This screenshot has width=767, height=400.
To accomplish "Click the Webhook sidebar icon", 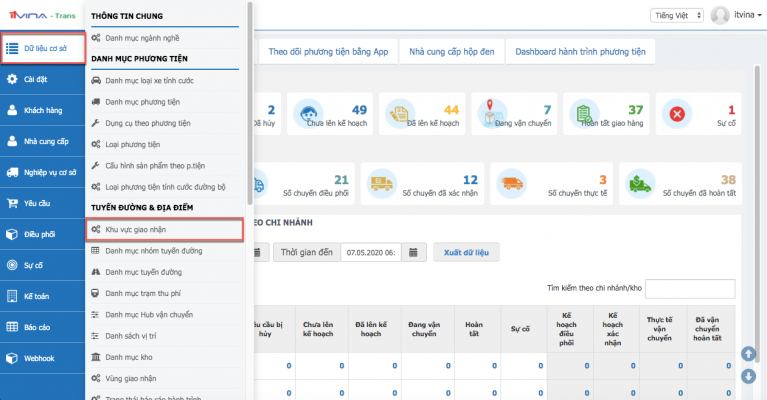I will pyautogui.click(x=12, y=358).
